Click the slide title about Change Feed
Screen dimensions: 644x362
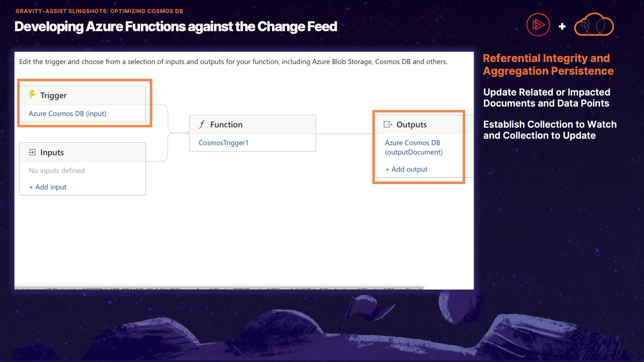(x=176, y=26)
